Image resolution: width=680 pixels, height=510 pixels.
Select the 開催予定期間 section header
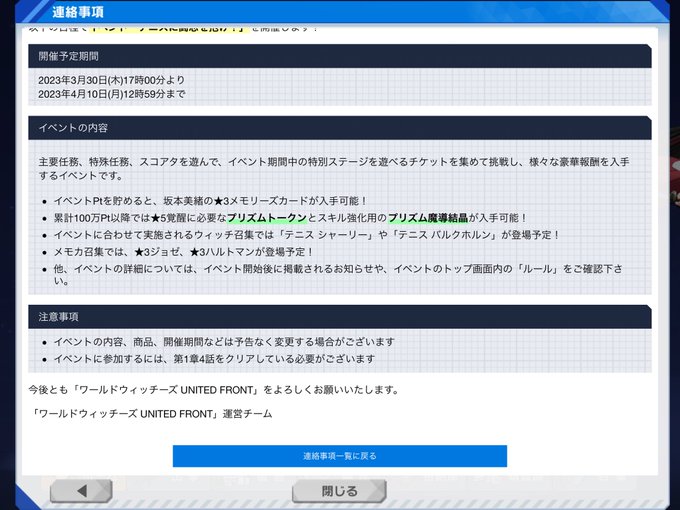pos(340,56)
